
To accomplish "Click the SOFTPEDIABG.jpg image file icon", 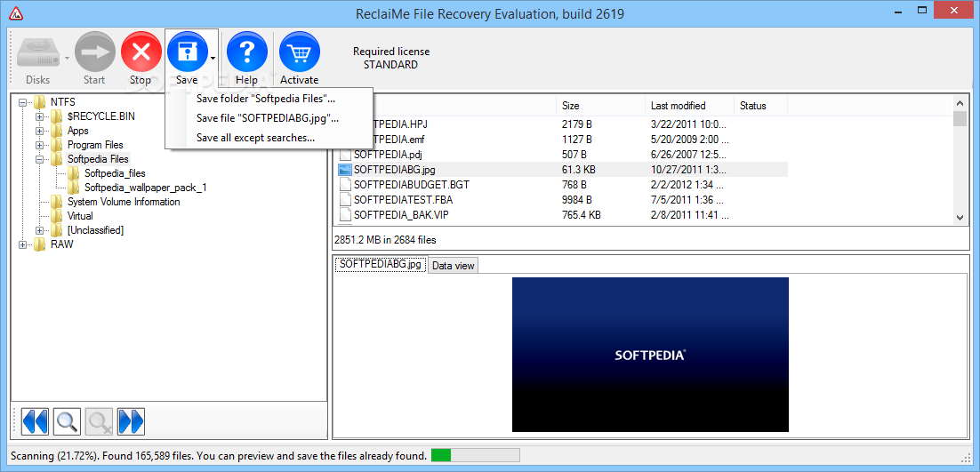I will pyautogui.click(x=345, y=169).
